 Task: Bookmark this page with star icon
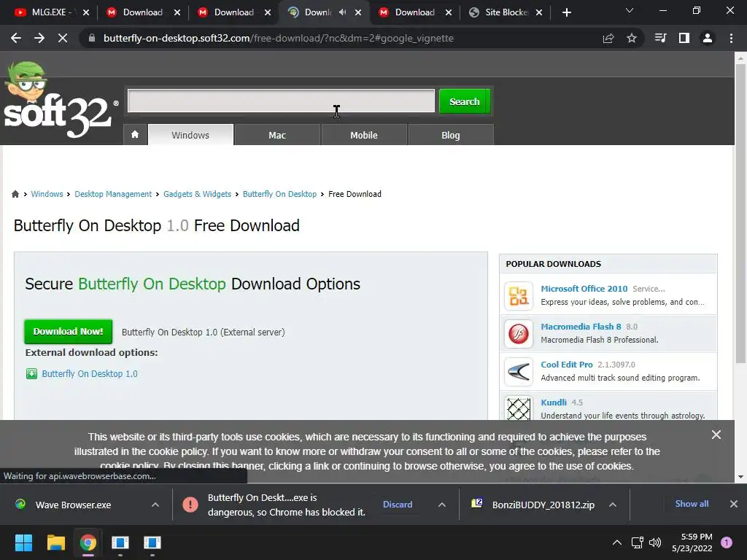pos(632,38)
